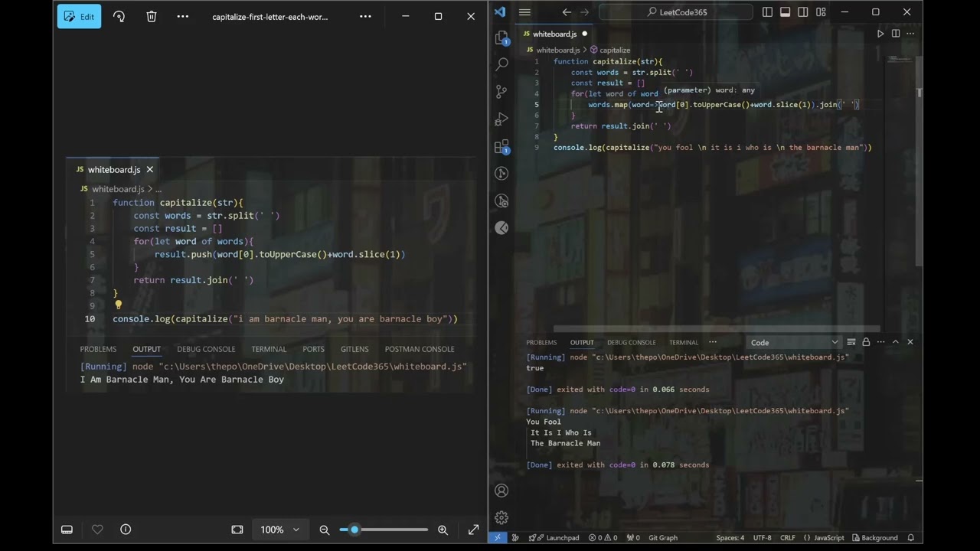Rotate the image in Photos viewer
Screen dimensions: 980x551
tap(119, 16)
